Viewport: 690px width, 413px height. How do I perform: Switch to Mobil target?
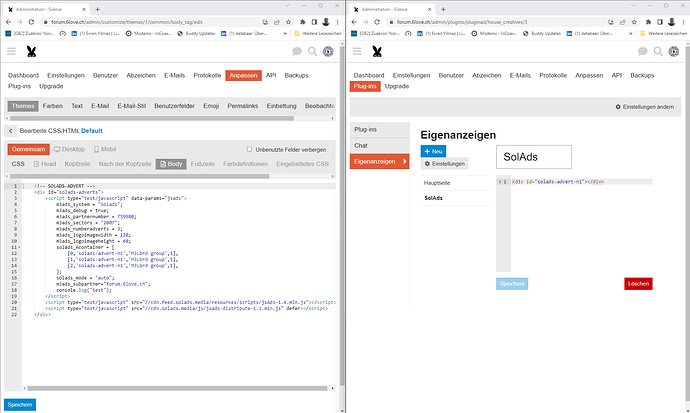pyautogui.click(x=105, y=150)
